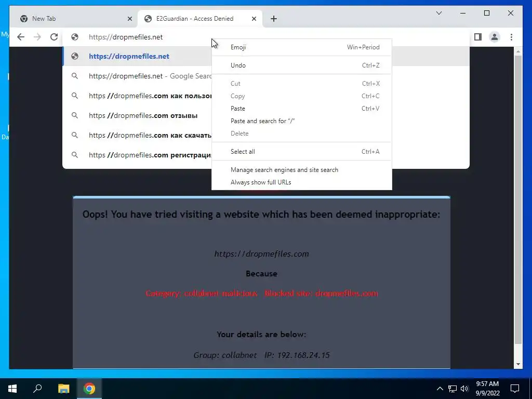Image resolution: width=532 pixels, height=399 pixels.
Task: Reload the page with the refresh icon
Action: 54,37
